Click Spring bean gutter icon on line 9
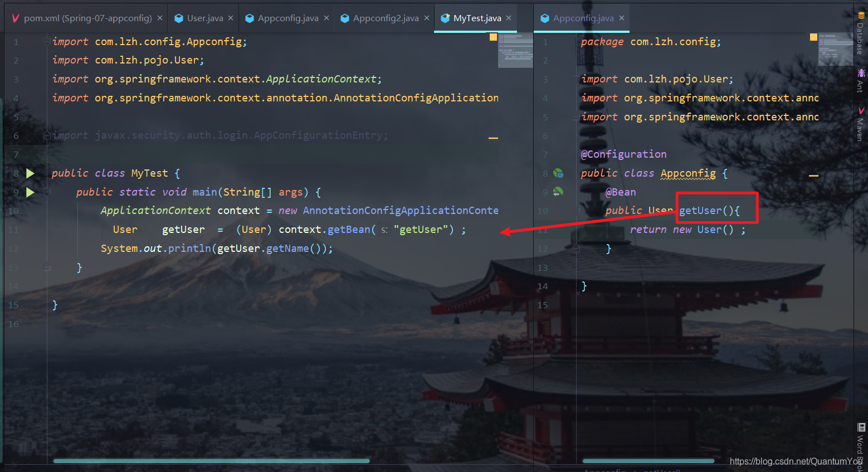Image resolution: width=868 pixels, height=472 pixels. [558, 192]
